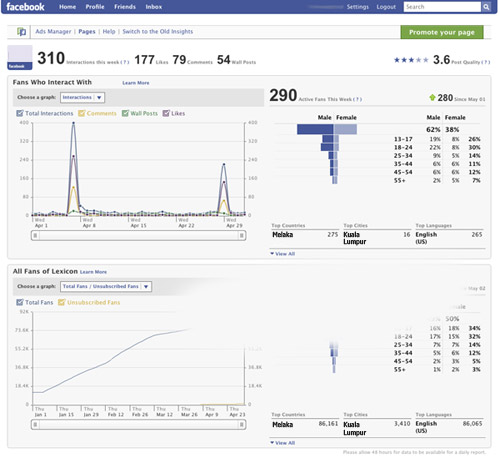500x458 pixels.
Task: Click the Promote your page button
Action: [442, 32]
